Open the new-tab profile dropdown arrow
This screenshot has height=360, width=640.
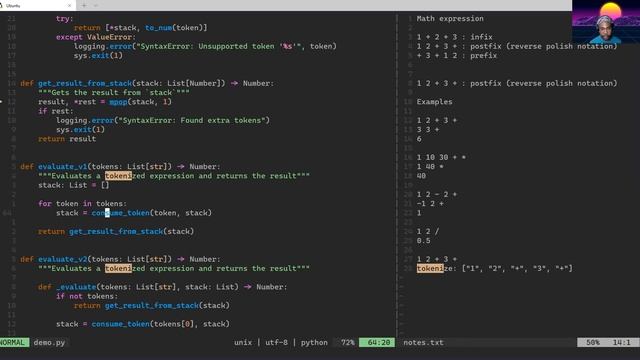(96, 6)
